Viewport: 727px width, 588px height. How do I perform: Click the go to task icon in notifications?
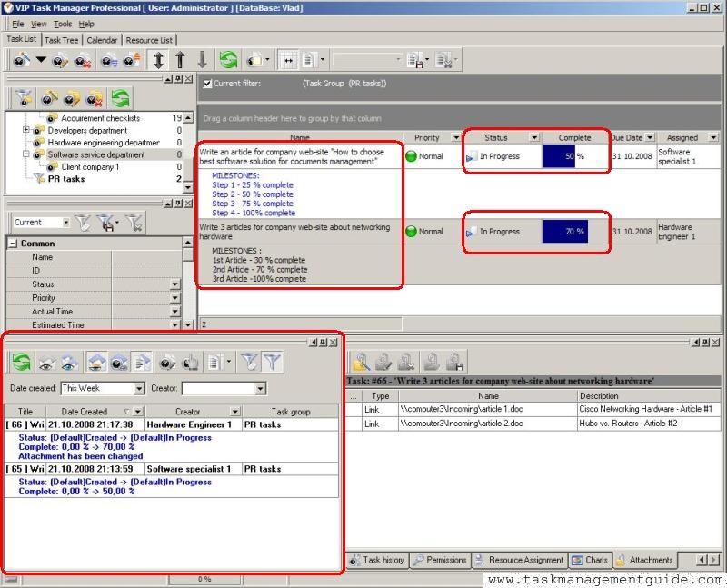coord(167,363)
